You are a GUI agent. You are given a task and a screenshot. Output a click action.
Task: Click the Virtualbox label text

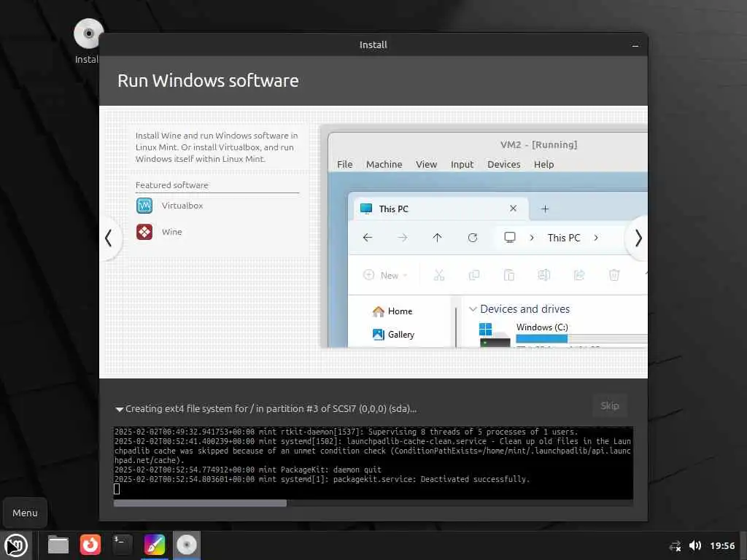click(182, 206)
